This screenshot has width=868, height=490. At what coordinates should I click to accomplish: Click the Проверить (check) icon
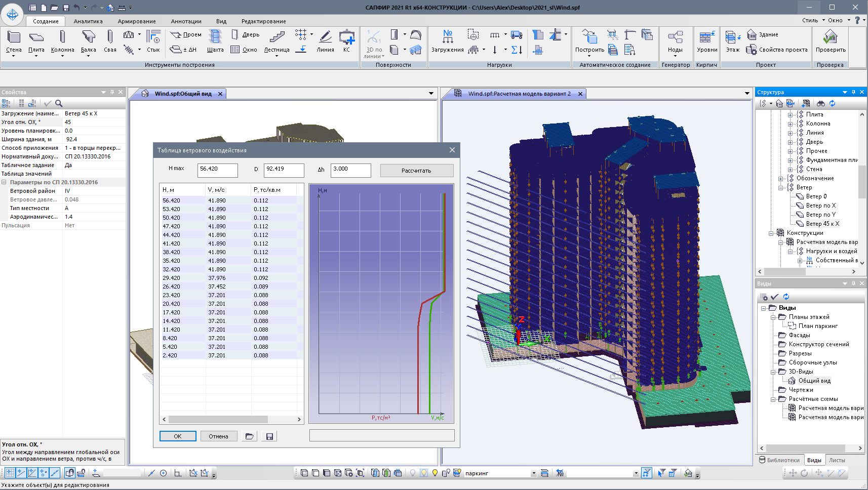(x=830, y=37)
